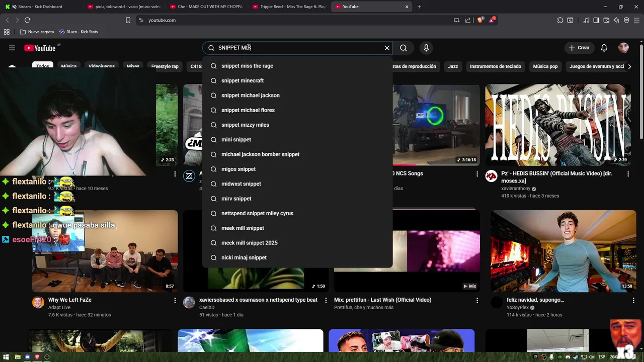
Task: Open the 0Laco - Kick Stats bookmark
Action: (x=78, y=32)
